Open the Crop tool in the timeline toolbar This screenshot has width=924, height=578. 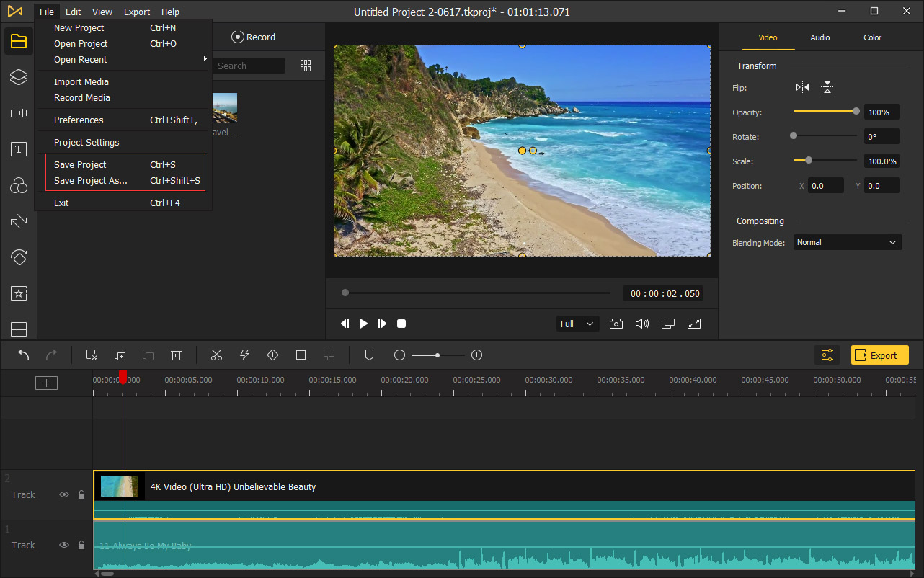301,355
